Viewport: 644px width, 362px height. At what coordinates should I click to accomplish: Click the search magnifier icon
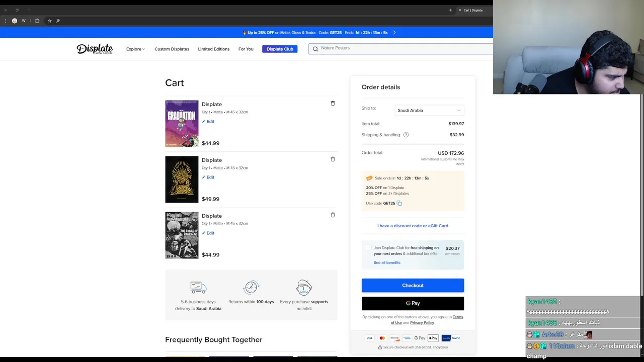(x=315, y=49)
